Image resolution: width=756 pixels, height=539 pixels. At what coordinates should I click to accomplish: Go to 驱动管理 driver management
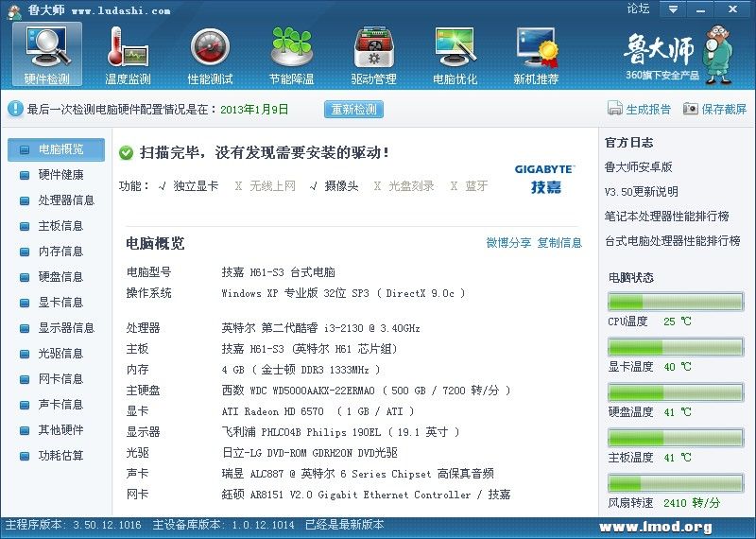coord(373,54)
